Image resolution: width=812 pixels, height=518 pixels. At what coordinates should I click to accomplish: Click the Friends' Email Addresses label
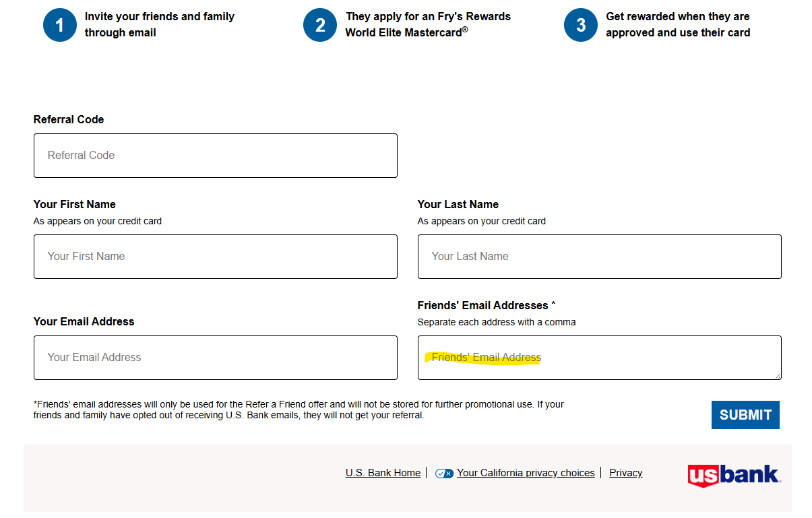pyautogui.click(x=487, y=305)
